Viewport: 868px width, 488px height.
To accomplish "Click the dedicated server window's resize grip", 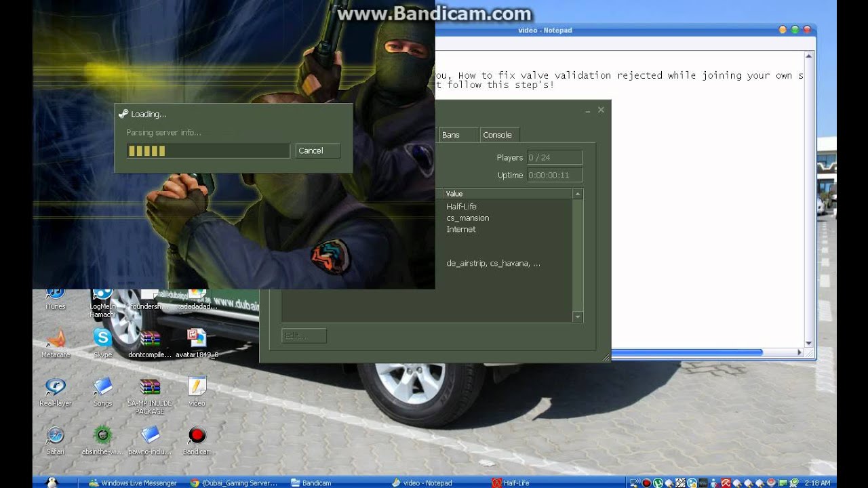I will [x=606, y=357].
